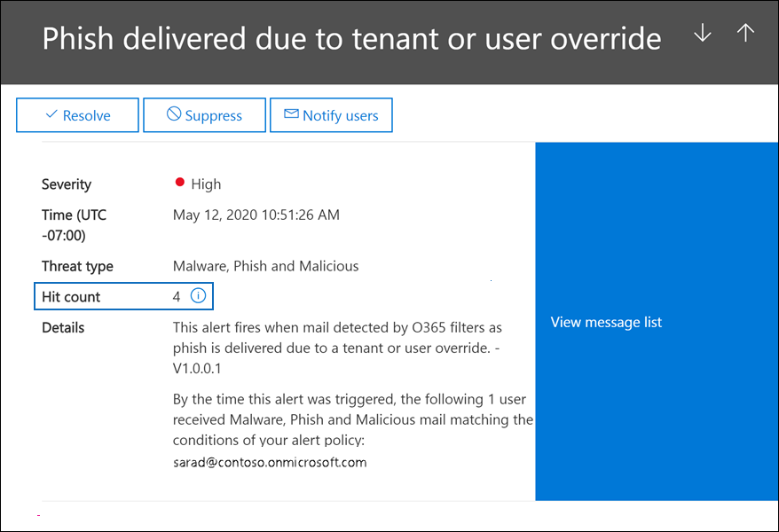
Task: Suppress the alert
Action: pyautogui.click(x=205, y=115)
